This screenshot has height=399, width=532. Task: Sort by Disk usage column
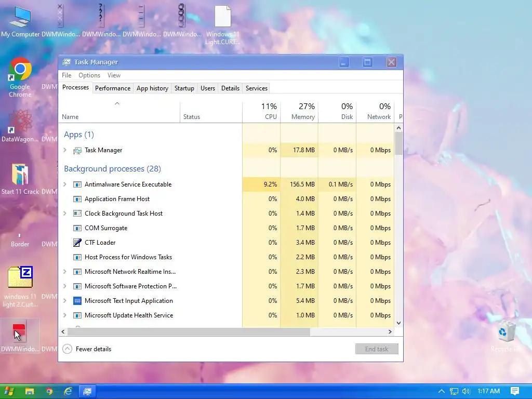coord(337,112)
